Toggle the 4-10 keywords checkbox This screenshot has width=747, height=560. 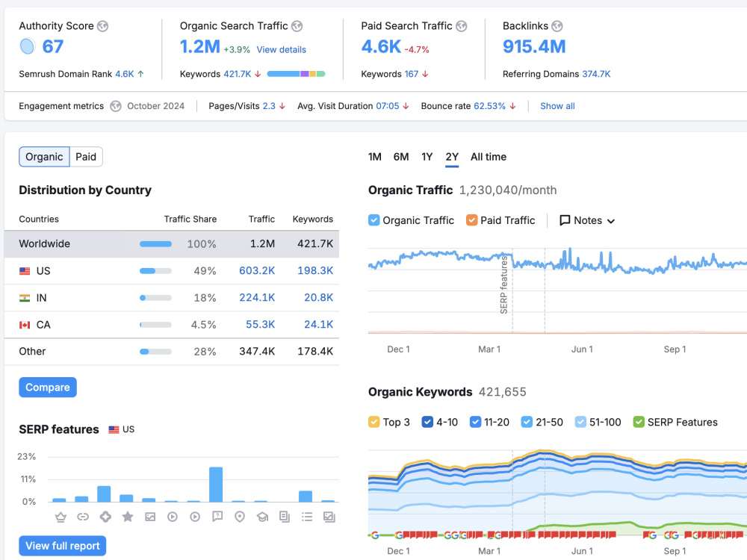pos(427,422)
